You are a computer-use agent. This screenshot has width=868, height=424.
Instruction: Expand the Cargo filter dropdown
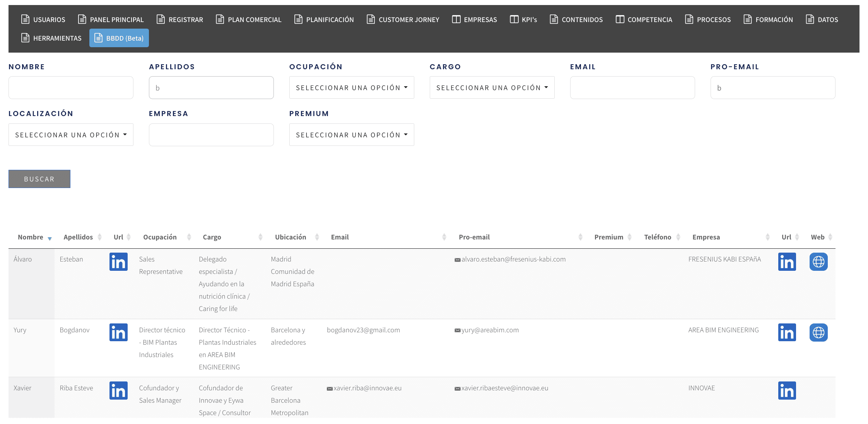click(492, 88)
